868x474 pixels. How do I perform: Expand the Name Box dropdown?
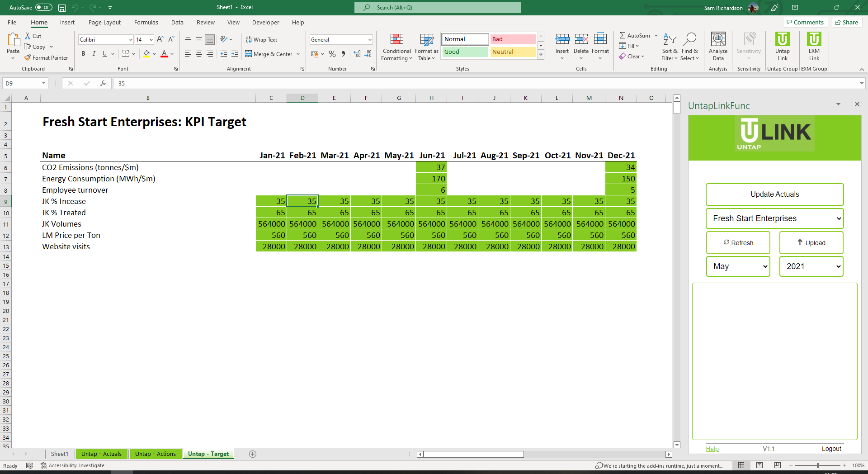43,83
